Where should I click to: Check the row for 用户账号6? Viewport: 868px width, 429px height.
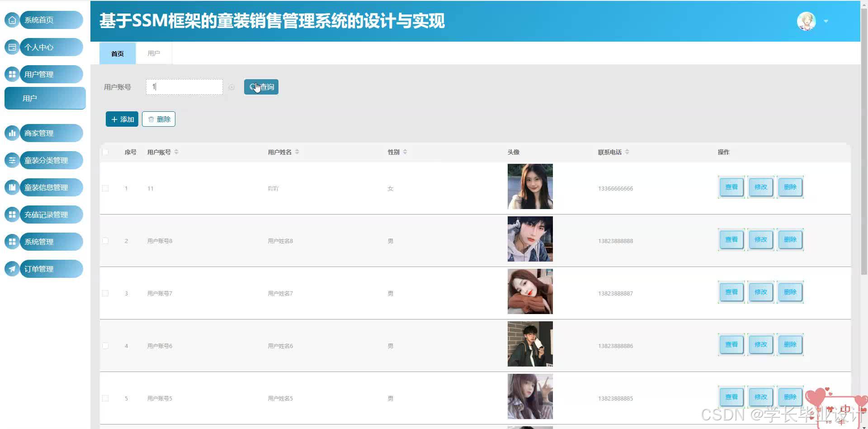click(105, 346)
